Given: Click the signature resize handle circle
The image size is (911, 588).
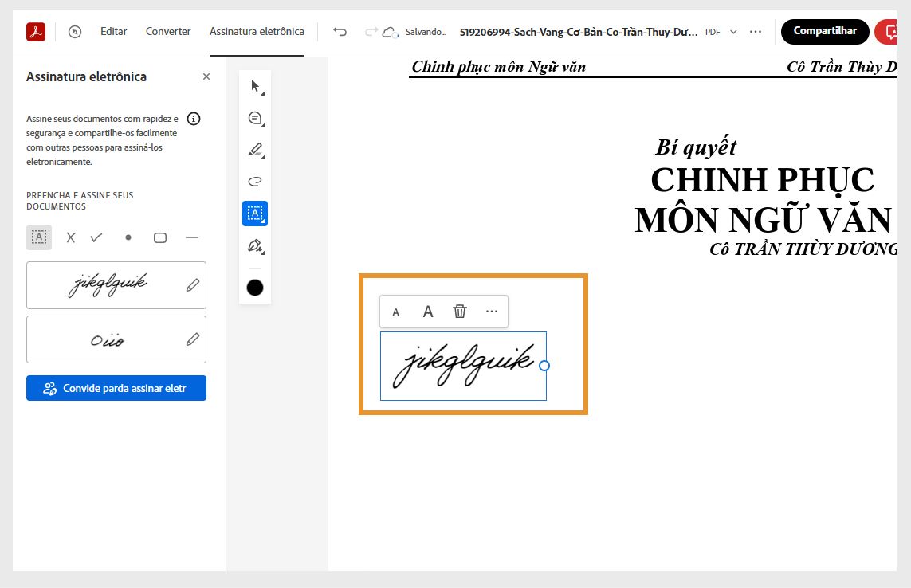Looking at the screenshot, I should [x=544, y=366].
